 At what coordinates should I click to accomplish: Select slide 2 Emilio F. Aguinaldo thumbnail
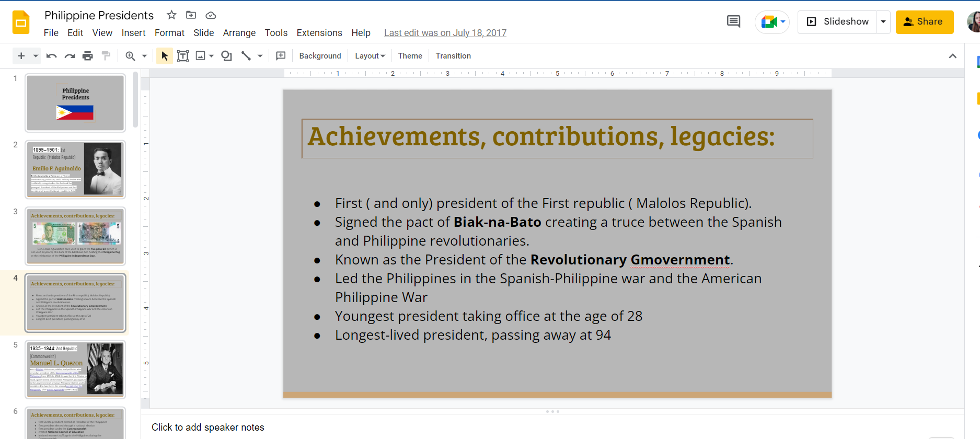click(76, 169)
